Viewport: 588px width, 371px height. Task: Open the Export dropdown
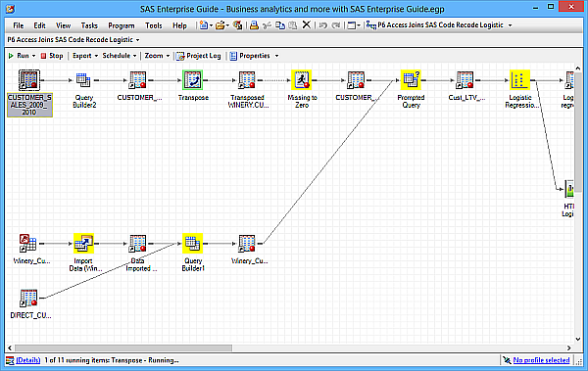pos(85,56)
